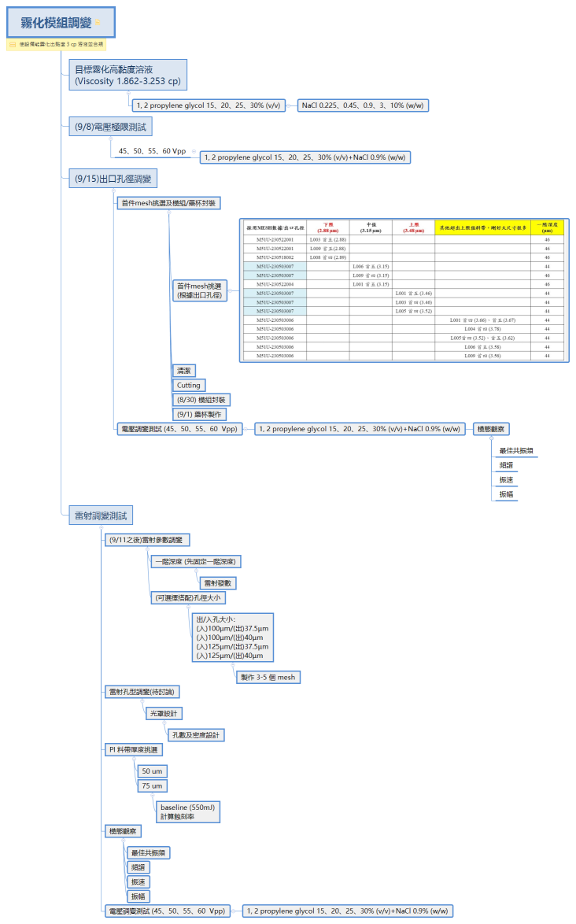Select the root topic 霧化模組調變
This screenshot has width=576, height=924.
(x=54, y=24)
